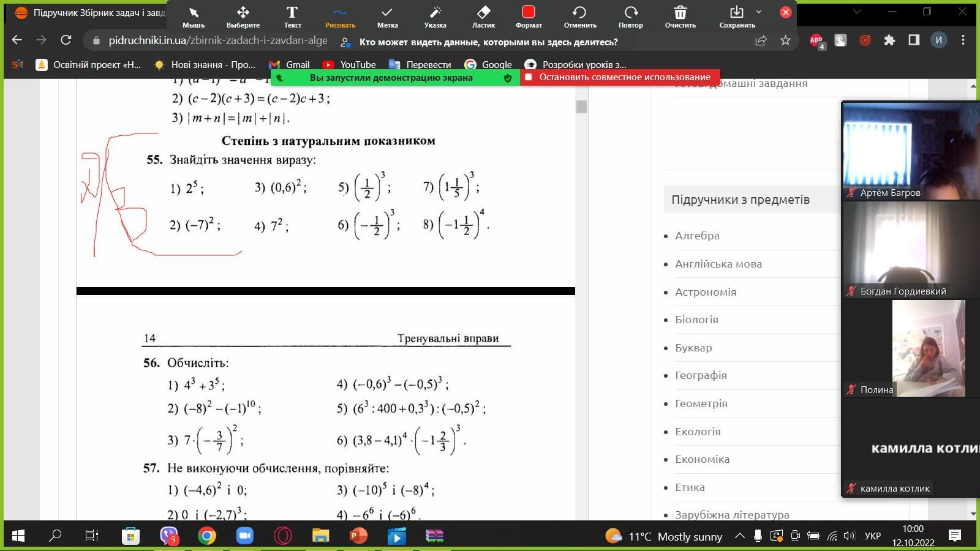Activate the Текст annotation tool

(x=292, y=17)
